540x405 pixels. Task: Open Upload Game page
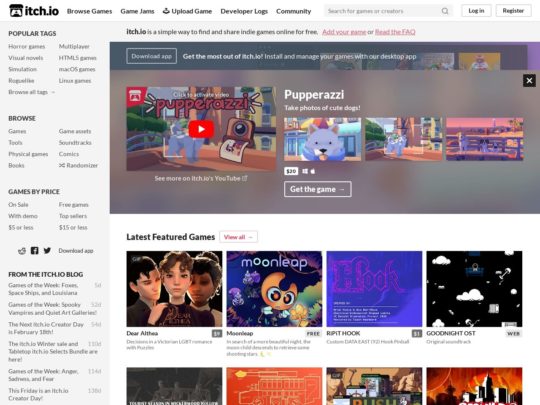(187, 11)
